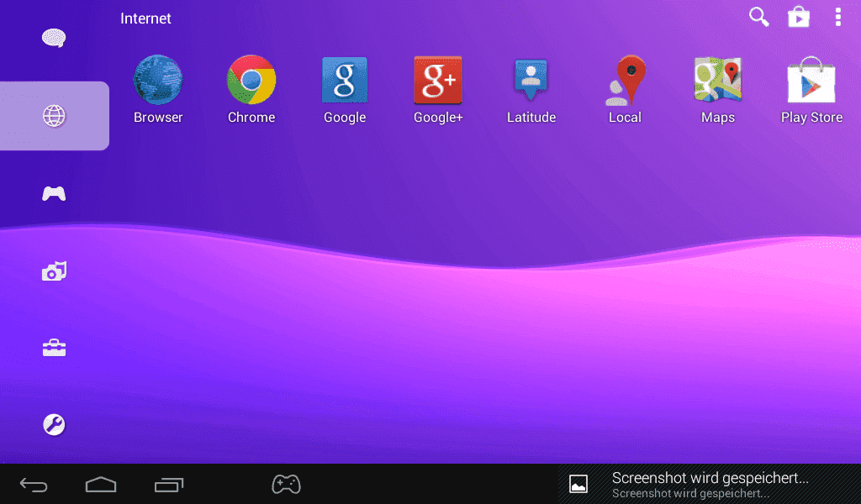Select the chat bubble category in sidebar
The image size is (861, 504).
coord(54,38)
